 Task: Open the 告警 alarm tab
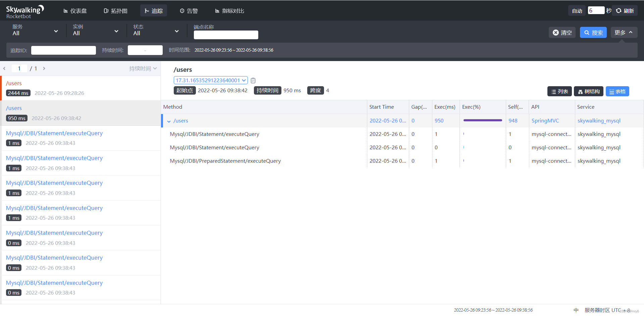189,11
